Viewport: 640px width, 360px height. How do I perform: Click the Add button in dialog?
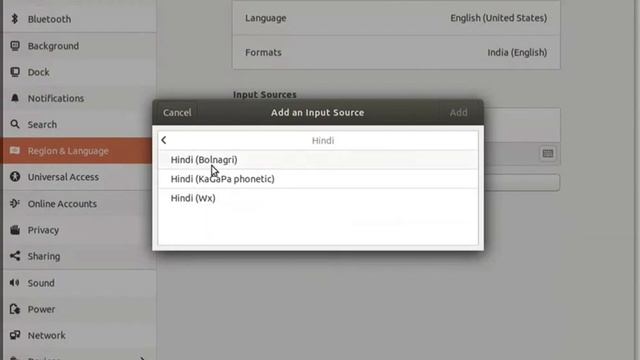[x=458, y=112]
